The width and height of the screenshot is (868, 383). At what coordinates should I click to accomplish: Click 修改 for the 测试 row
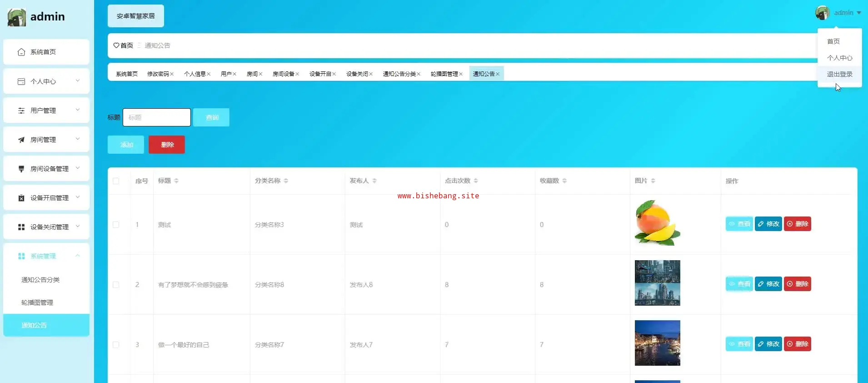click(768, 224)
